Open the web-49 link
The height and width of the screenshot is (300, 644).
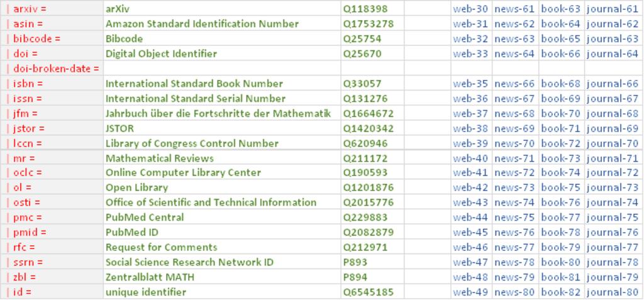pos(470,292)
